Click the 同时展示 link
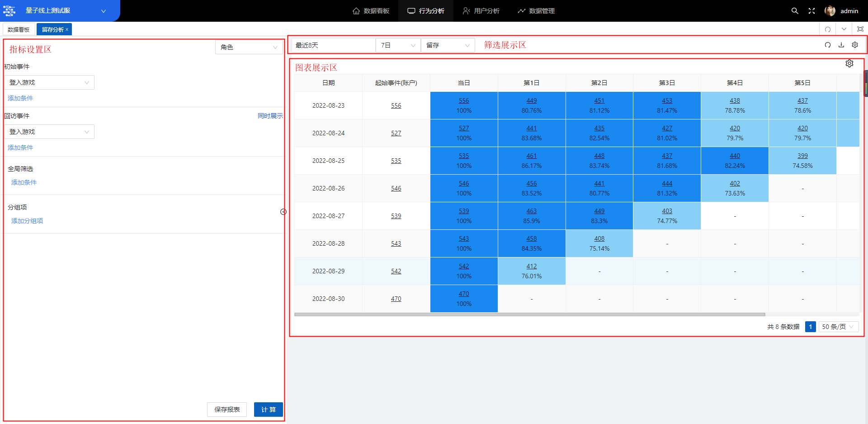The height and width of the screenshot is (424, 868). tap(270, 116)
